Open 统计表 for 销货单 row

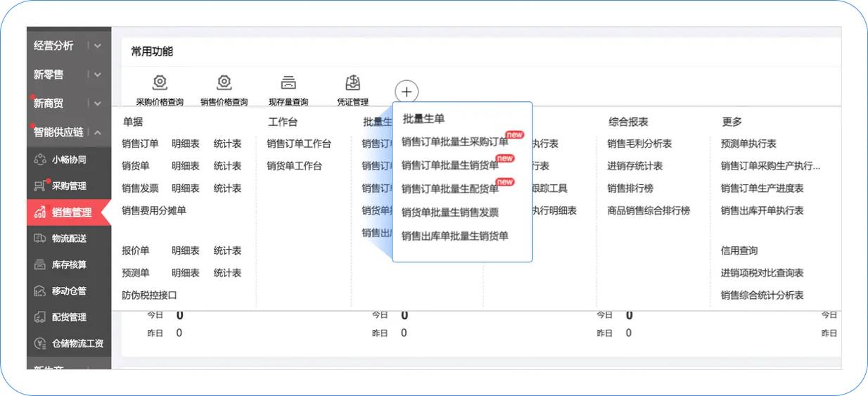pyautogui.click(x=228, y=166)
